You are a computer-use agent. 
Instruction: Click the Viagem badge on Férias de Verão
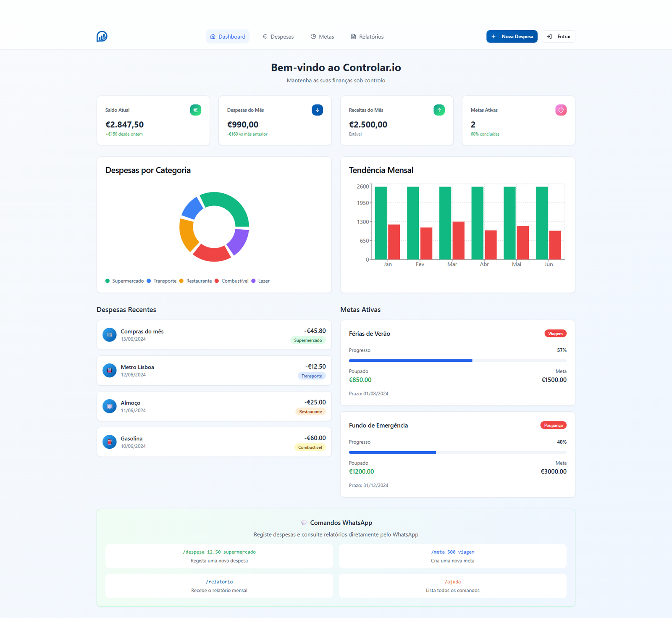(x=555, y=334)
